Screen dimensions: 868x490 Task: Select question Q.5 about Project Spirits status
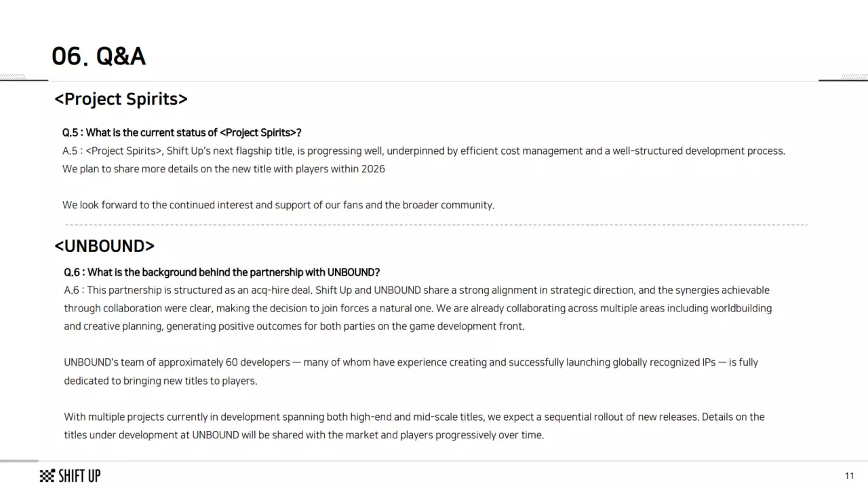click(182, 132)
